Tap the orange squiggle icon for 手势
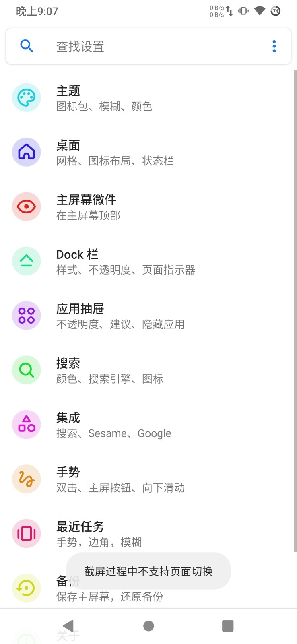 [x=27, y=479]
